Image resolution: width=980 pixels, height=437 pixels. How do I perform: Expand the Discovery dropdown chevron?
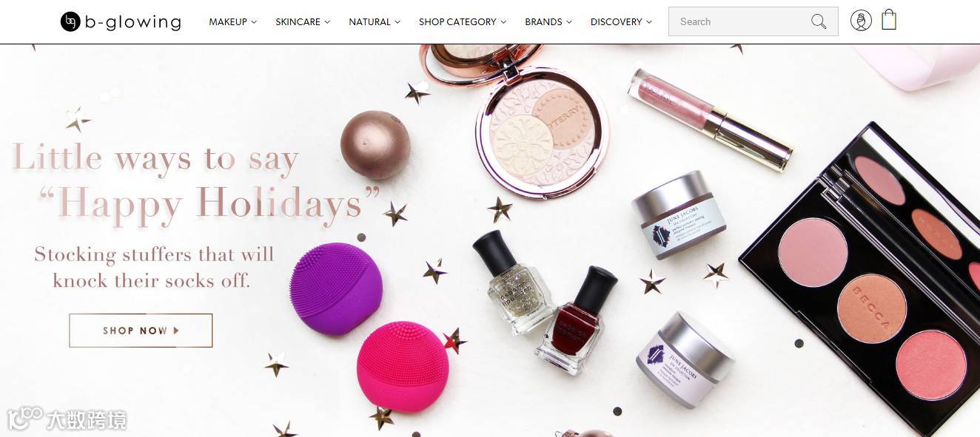(649, 22)
